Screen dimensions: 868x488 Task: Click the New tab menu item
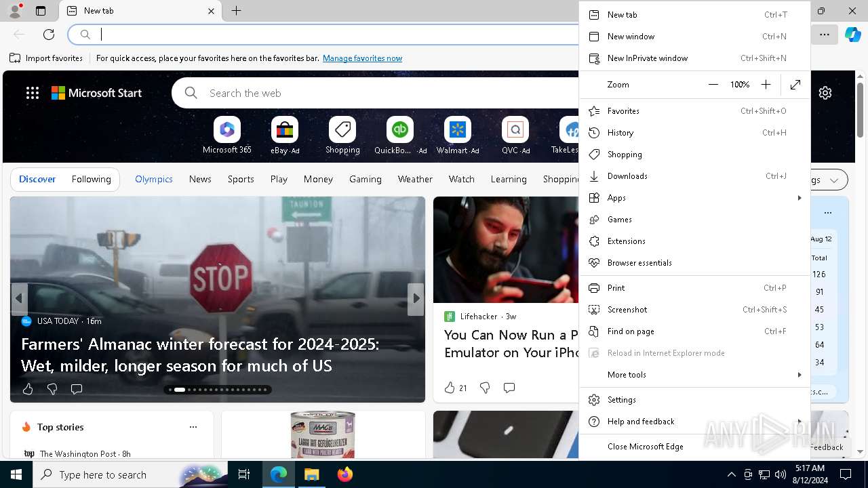(694, 15)
